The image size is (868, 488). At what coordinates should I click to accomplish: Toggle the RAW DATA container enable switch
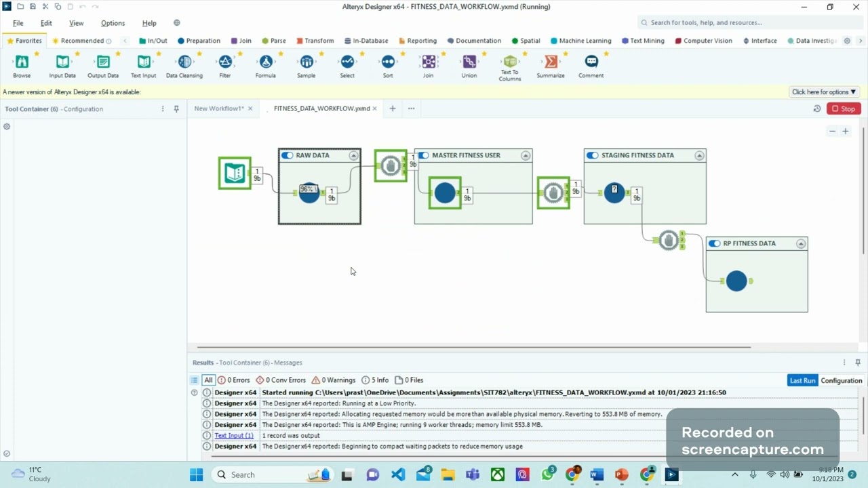coord(288,155)
